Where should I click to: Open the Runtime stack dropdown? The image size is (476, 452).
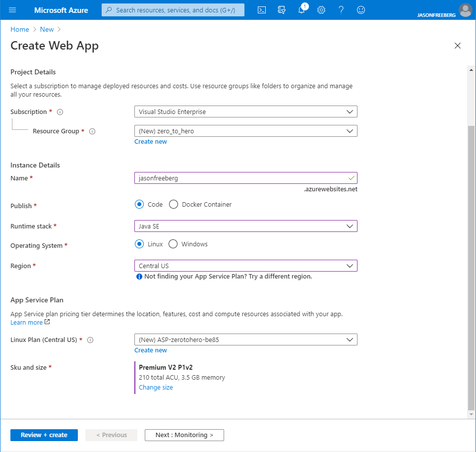point(245,226)
